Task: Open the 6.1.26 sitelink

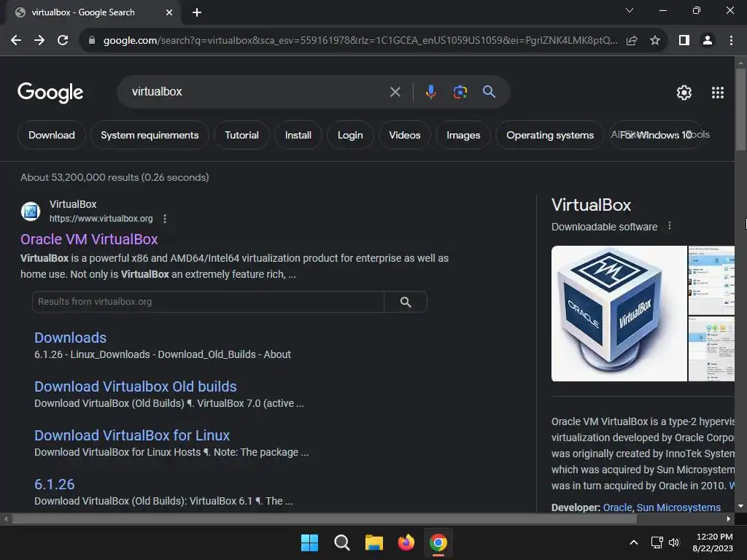Action: [x=54, y=484]
